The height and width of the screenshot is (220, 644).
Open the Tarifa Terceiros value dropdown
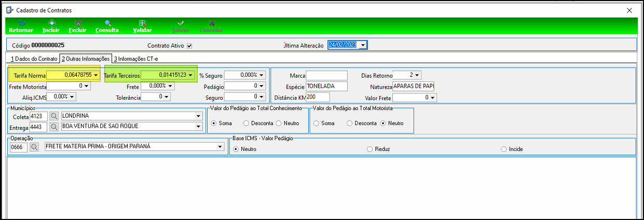click(190, 75)
